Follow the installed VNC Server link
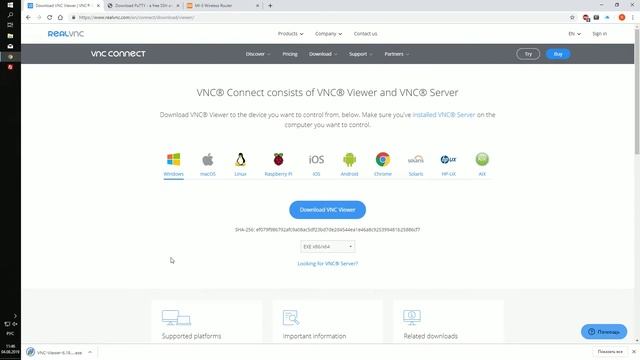The image size is (640, 360). point(444,115)
